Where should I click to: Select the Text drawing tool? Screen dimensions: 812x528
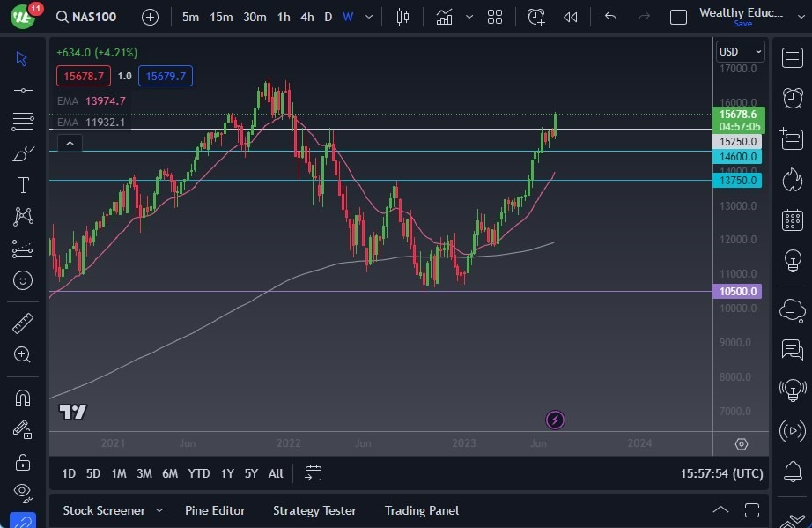click(23, 185)
